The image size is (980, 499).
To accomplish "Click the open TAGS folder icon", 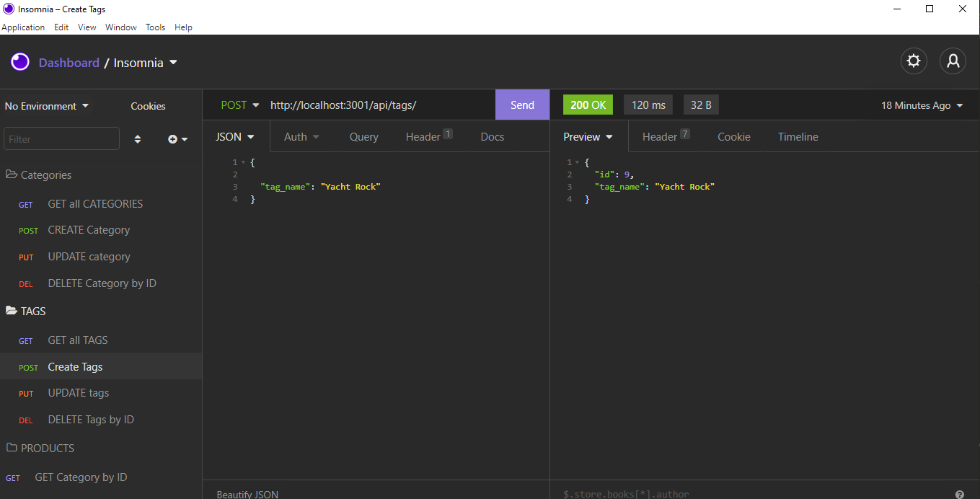I will pos(12,311).
